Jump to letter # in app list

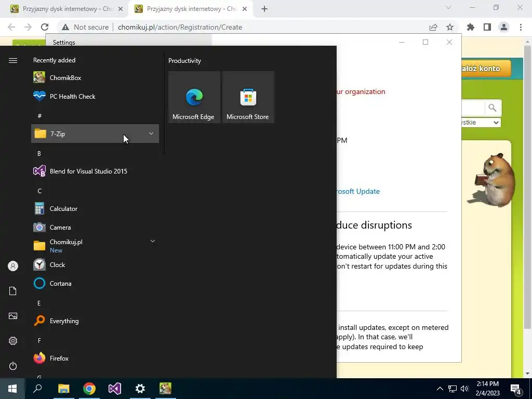pos(39,116)
